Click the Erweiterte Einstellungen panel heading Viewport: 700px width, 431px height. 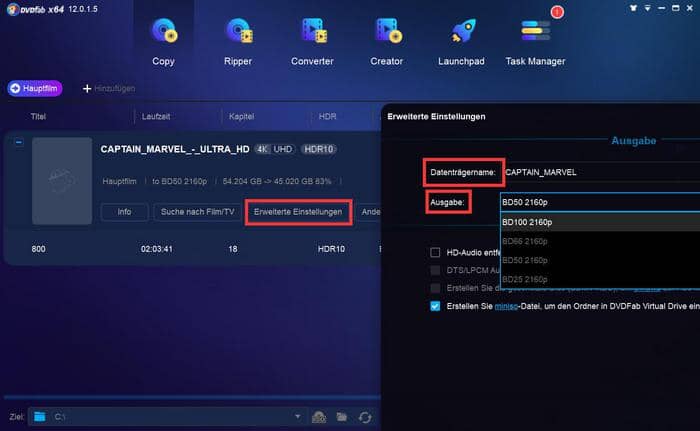(x=436, y=117)
